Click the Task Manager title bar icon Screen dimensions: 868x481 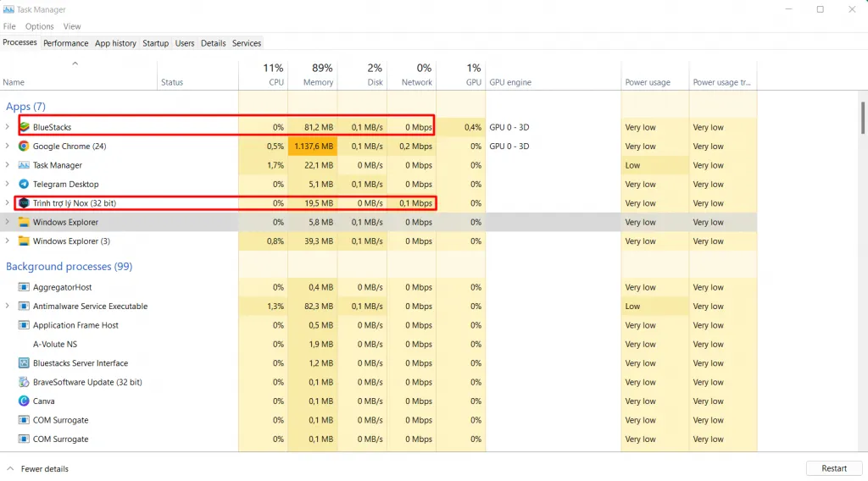click(x=8, y=9)
